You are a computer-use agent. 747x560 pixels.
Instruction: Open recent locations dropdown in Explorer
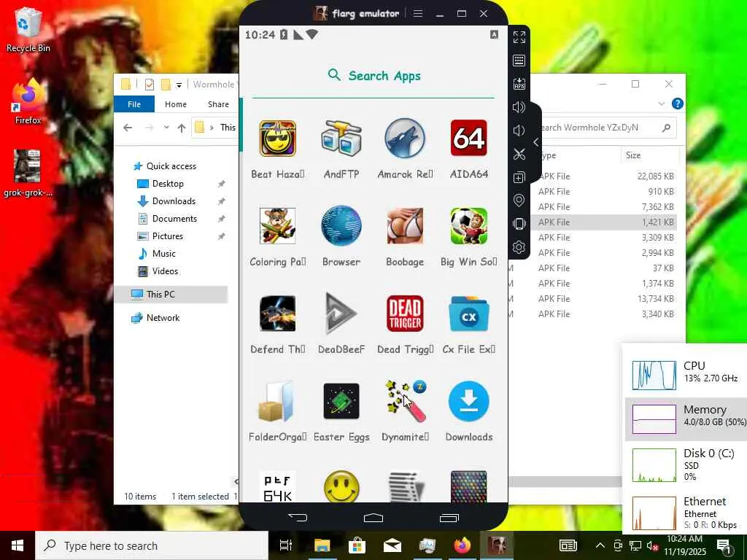pyautogui.click(x=166, y=128)
